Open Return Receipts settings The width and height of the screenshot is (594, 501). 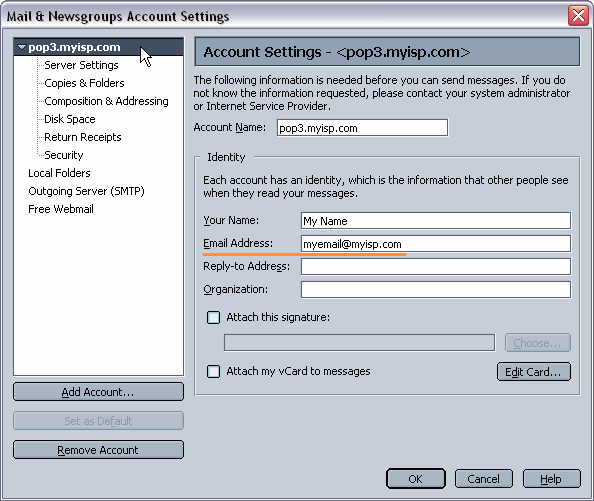(83, 137)
